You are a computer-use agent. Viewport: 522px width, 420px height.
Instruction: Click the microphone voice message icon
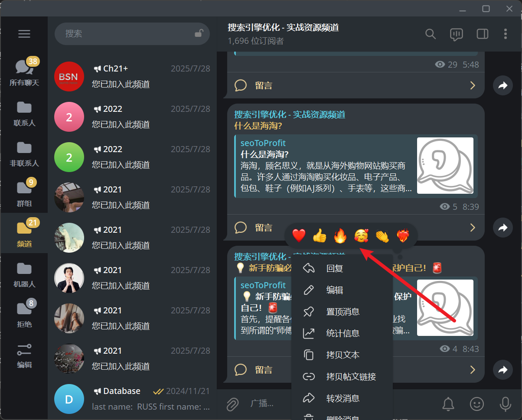tap(505, 404)
